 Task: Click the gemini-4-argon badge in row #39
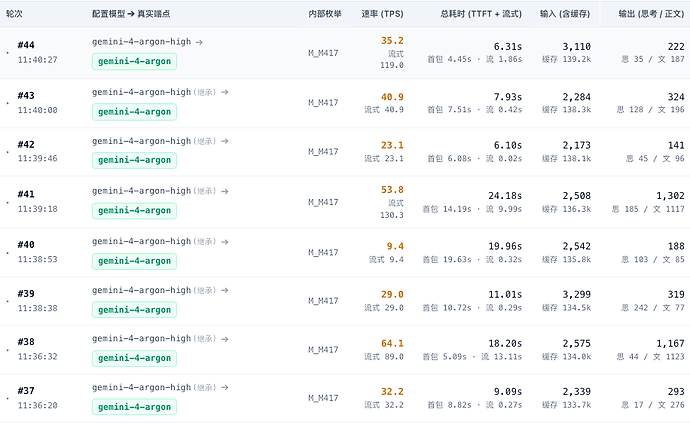point(134,310)
